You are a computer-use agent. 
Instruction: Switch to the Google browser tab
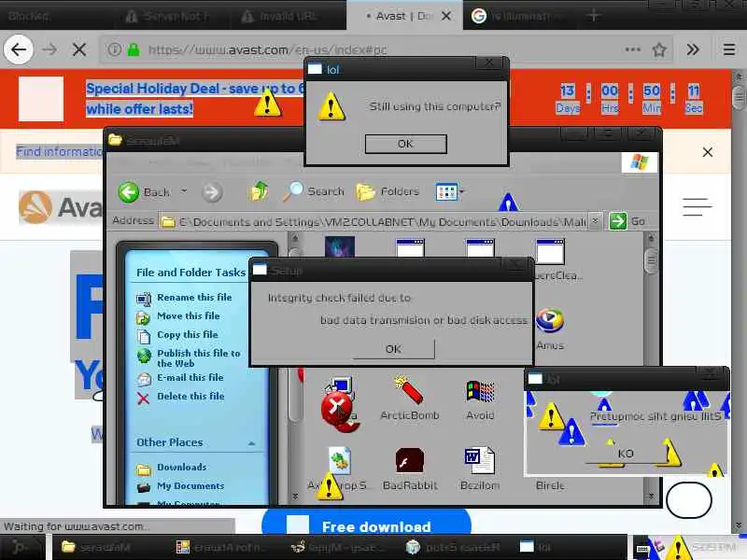(x=518, y=16)
